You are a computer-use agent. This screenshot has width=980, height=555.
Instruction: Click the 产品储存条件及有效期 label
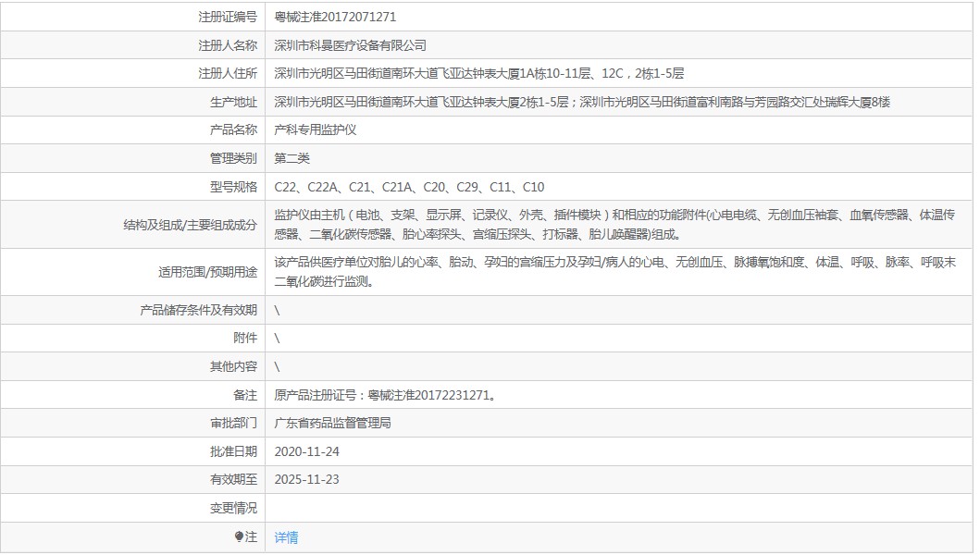[x=199, y=310]
